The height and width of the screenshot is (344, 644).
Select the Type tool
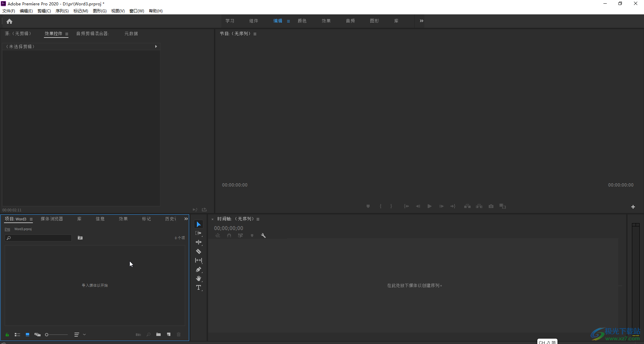click(x=199, y=287)
